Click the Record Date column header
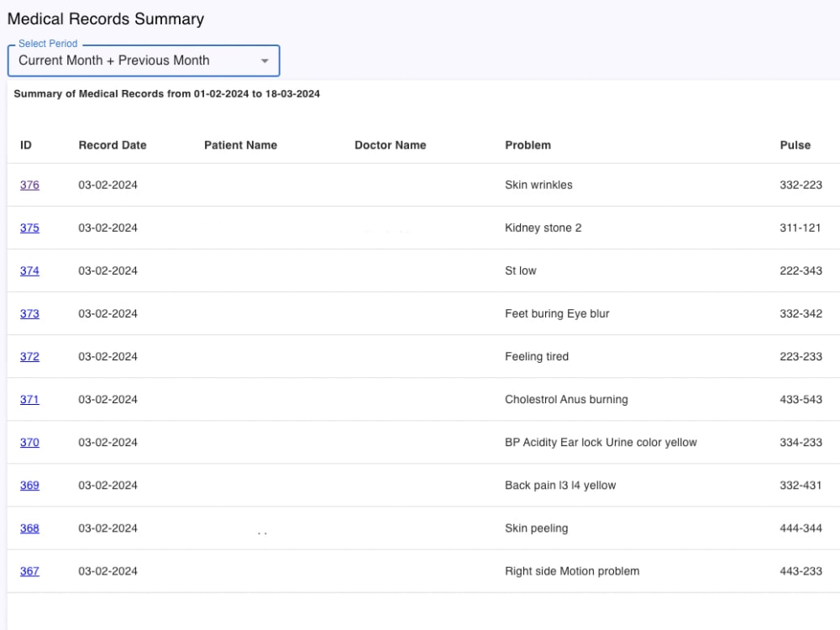This screenshot has height=630, width=840. point(113,145)
